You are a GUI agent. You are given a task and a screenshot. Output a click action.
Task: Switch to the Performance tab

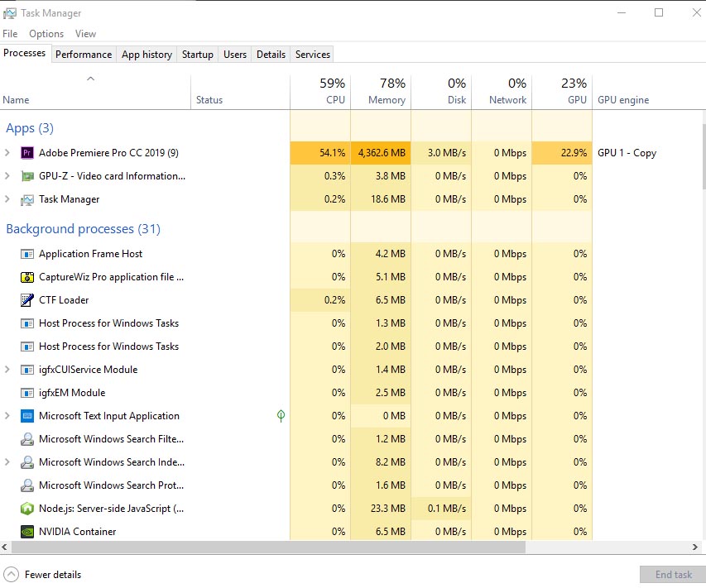pyautogui.click(x=84, y=55)
